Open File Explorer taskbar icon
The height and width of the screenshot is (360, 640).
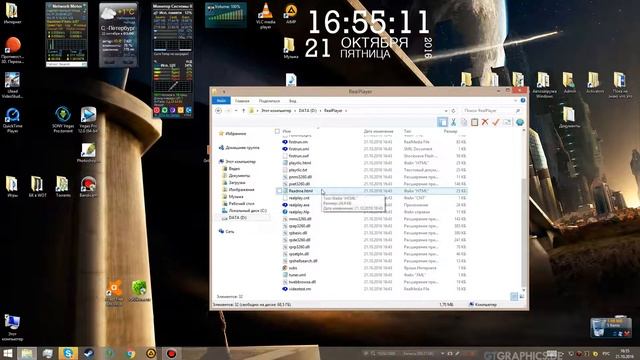(x=27, y=353)
